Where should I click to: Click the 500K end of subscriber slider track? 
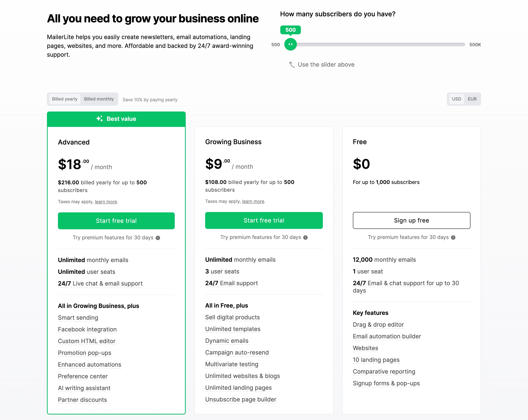(463, 45)
